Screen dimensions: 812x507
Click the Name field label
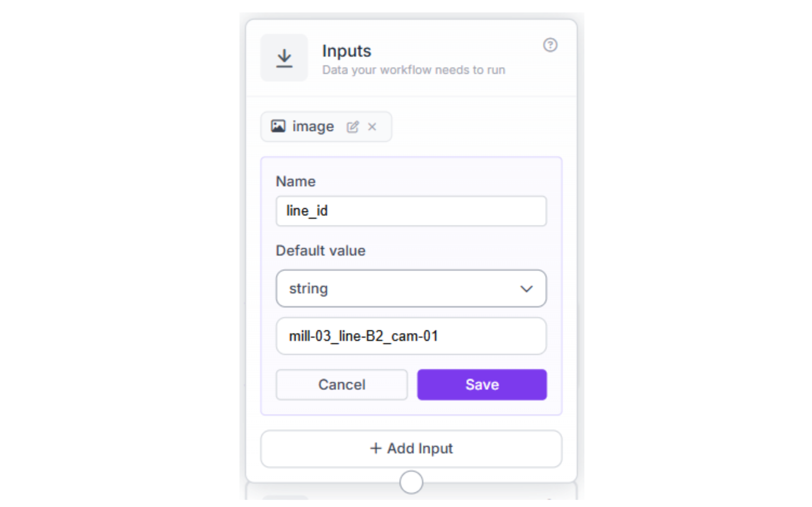coord(296,182)
